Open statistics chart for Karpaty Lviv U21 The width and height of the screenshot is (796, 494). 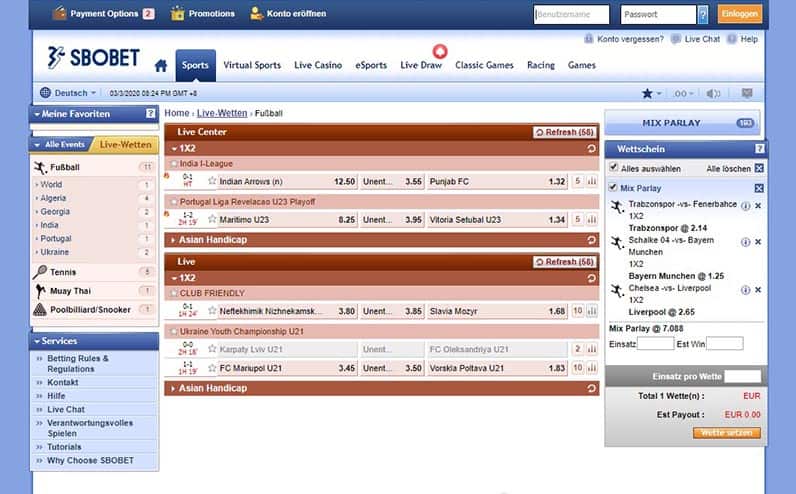coord(592,349)
